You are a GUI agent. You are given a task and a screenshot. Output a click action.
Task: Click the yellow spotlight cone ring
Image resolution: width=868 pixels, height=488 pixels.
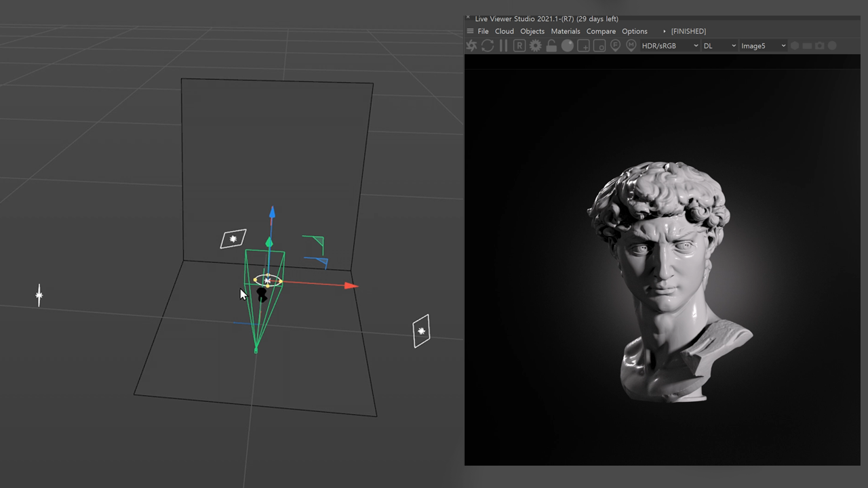(268, 280)
